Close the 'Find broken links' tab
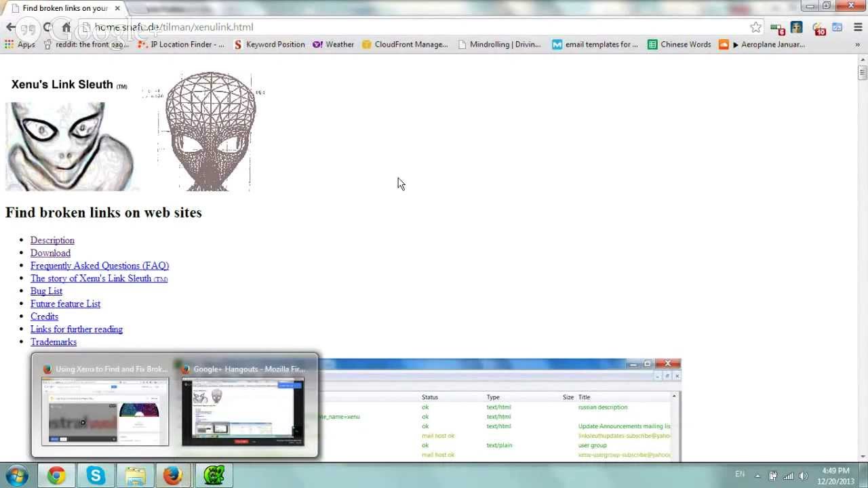 [x=117, y=8]
